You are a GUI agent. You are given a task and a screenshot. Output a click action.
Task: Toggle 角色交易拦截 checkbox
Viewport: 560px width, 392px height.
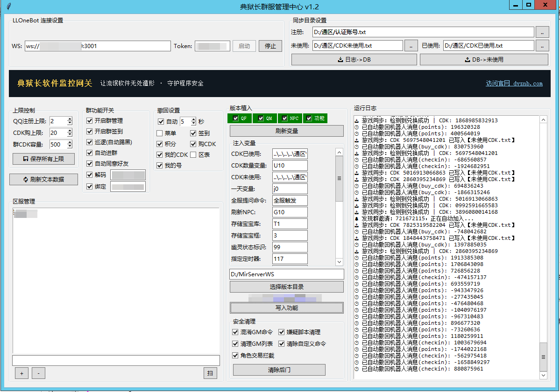tap(235, 355)
